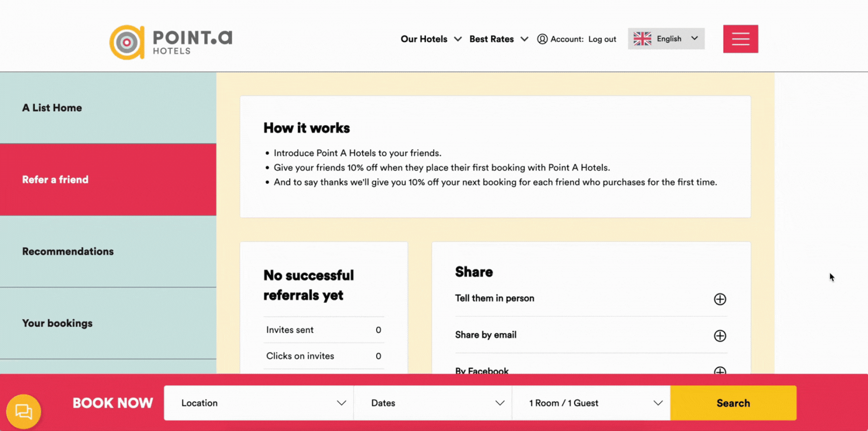868x431 pixels.
Task: Expand the Tell them in person section
Action: point(720,299)
